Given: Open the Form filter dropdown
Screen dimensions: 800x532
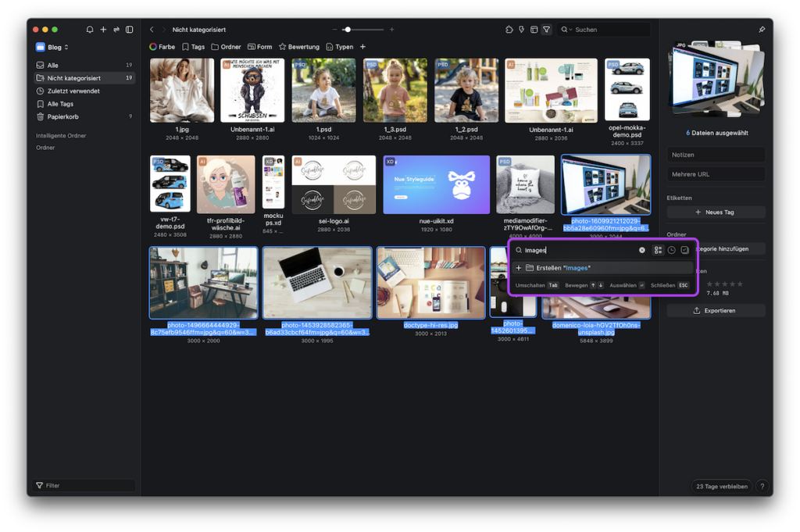Looking at the screenshot, I should point(259,47).
